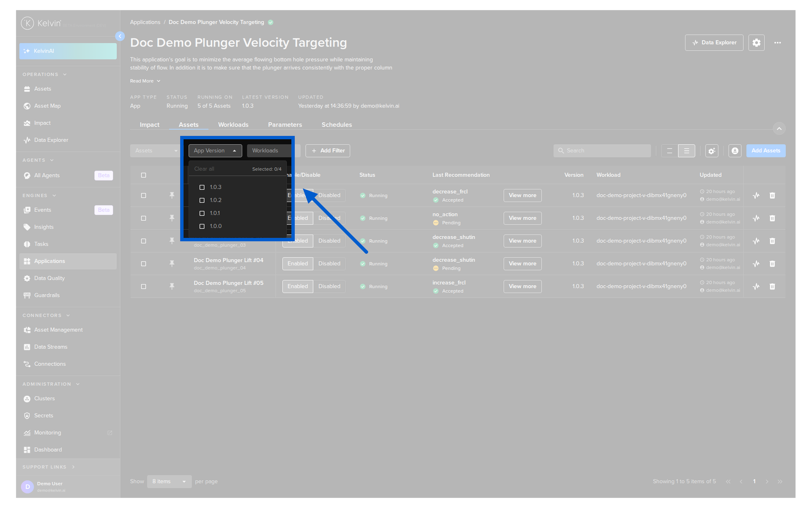The height and width of the screenshot is (508, 812).
Task: Set Plunger Lift #05 to Enabled
Action: [298, 287]
